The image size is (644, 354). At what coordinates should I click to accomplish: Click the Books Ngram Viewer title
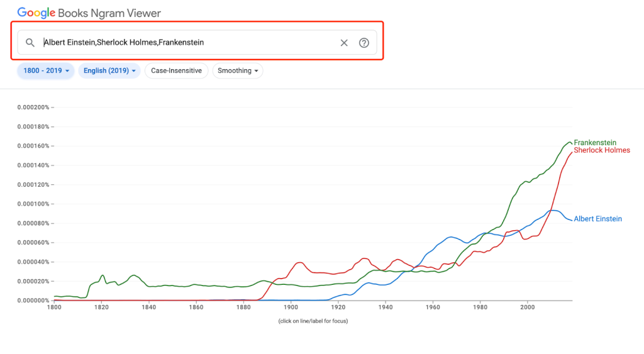pyautogui.click(x=109, y=13)
